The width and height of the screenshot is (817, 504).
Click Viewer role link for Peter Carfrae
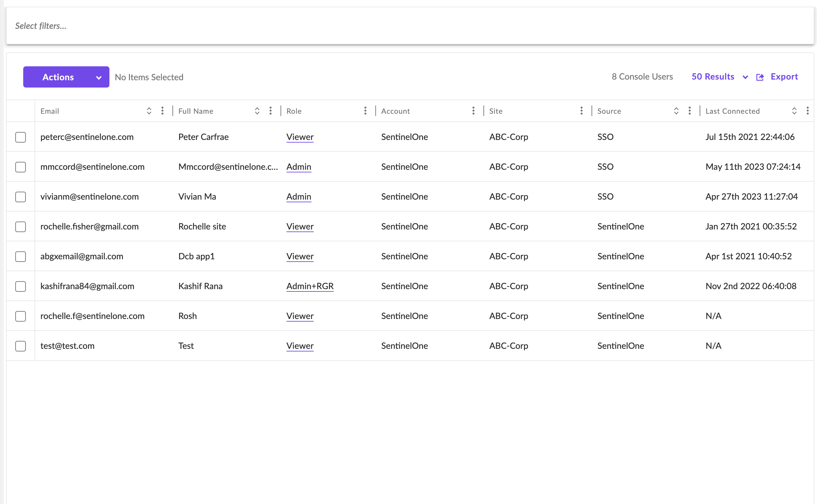[x=300, y=137]
